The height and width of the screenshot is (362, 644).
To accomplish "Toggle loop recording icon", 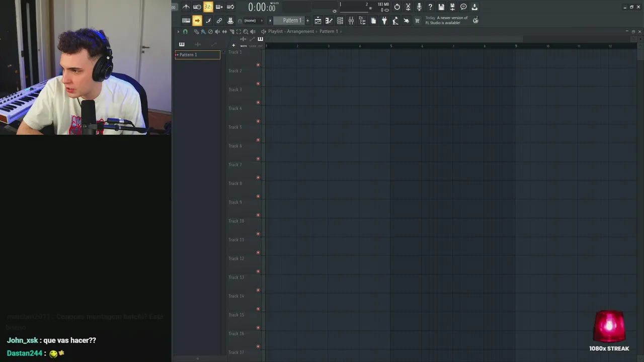I will coord(230,7).
